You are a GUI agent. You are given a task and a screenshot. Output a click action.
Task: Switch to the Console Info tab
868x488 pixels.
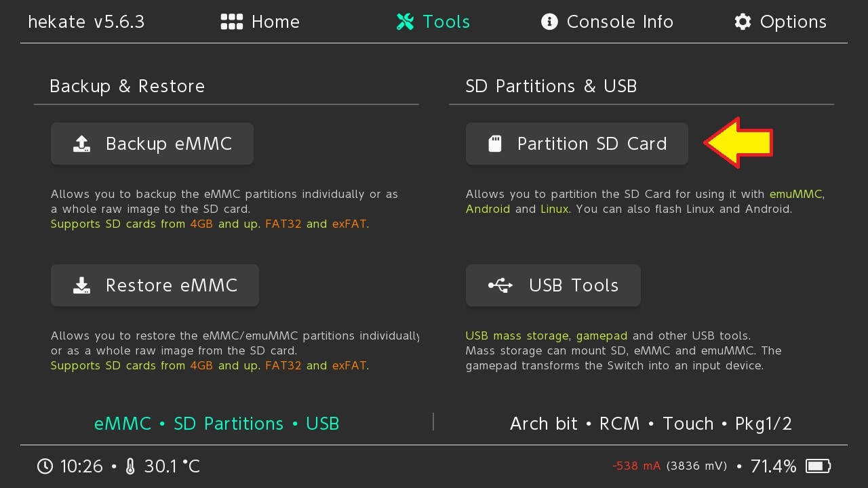tap(607, 22)
